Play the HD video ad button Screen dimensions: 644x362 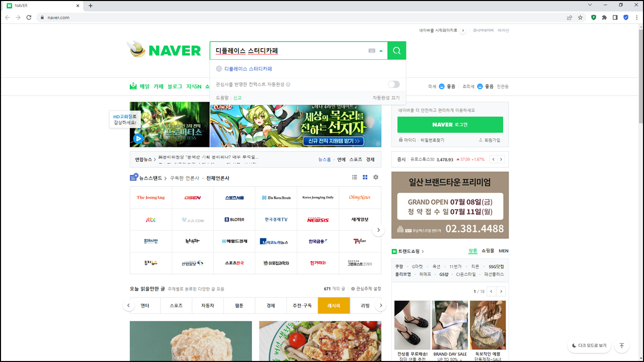[138, 139]
